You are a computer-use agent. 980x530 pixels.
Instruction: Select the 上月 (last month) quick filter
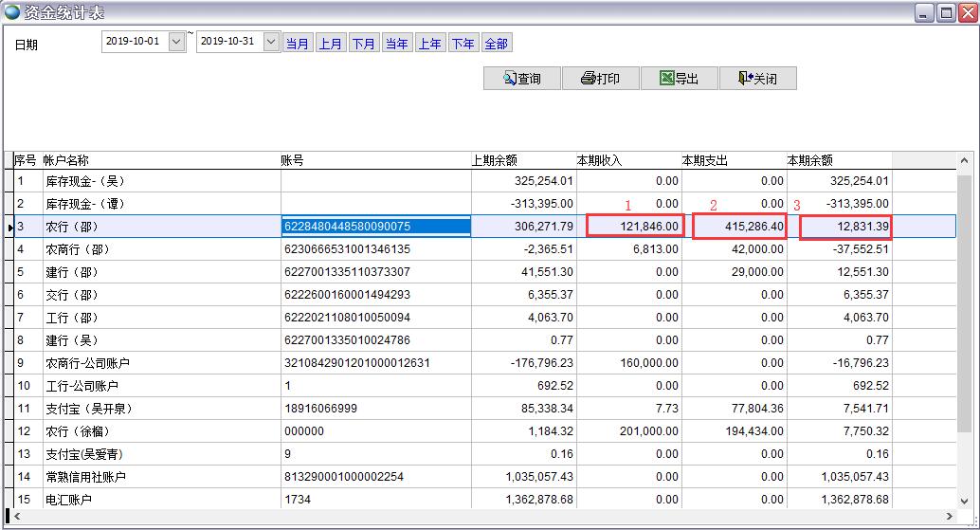(331, 44)
